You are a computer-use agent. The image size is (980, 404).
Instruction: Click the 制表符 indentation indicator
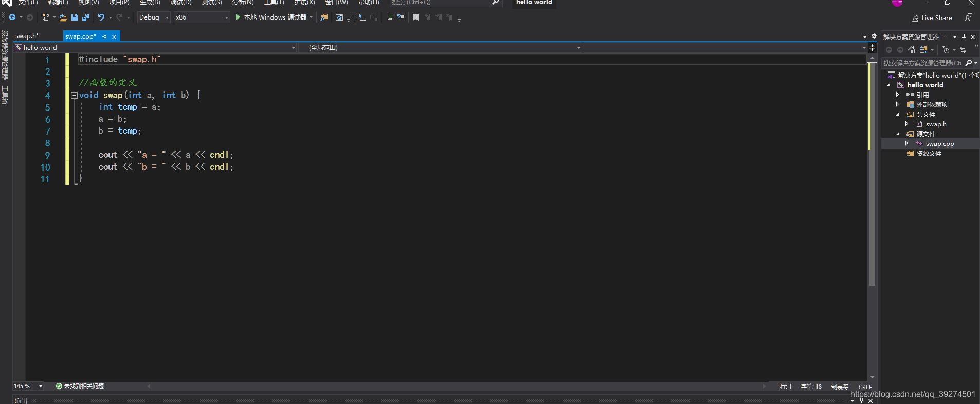click(x=840, y=387)
